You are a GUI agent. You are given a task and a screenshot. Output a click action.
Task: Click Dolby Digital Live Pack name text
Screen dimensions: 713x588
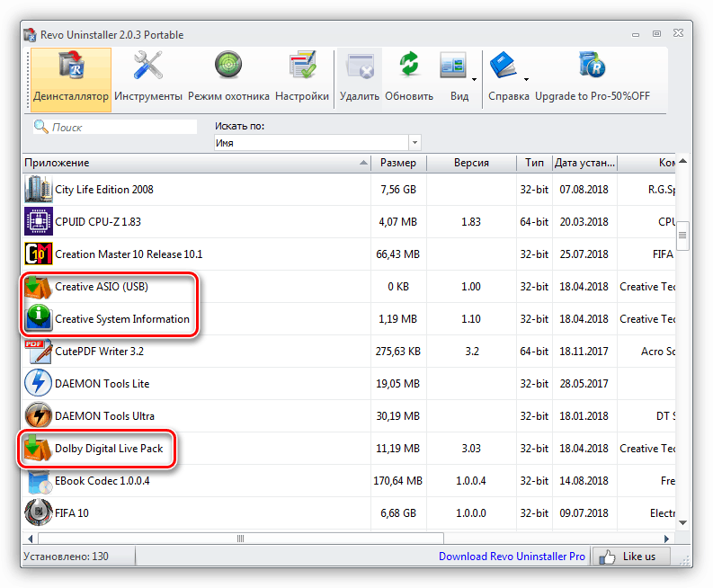point(109,449)
